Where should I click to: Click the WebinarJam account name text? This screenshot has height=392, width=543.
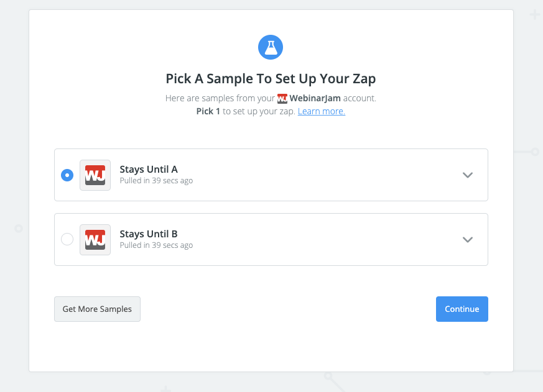click(315, 98)
